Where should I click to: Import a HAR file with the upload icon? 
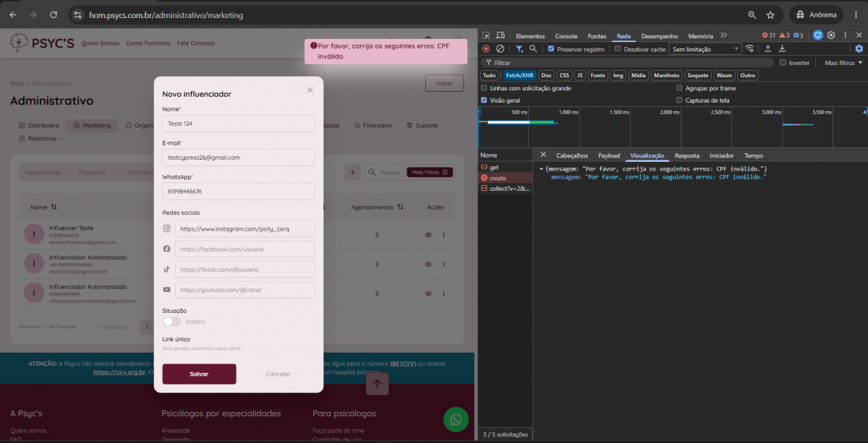(768, 48)
